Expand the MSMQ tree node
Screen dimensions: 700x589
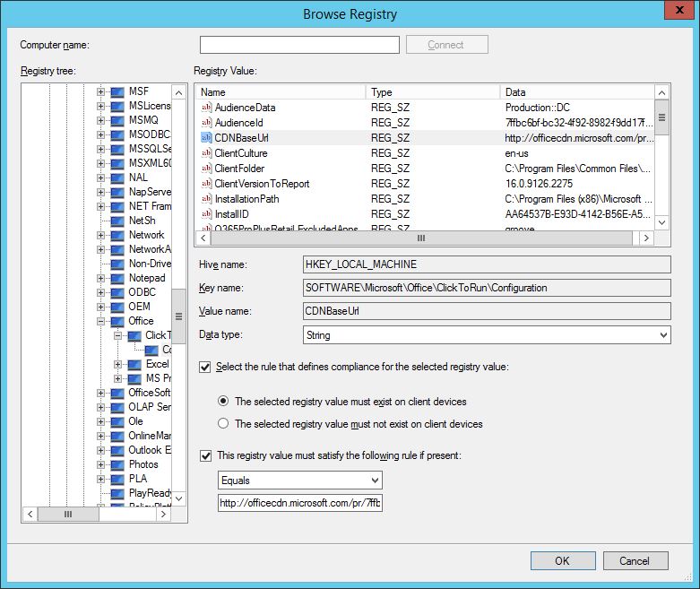coord(101,120)
